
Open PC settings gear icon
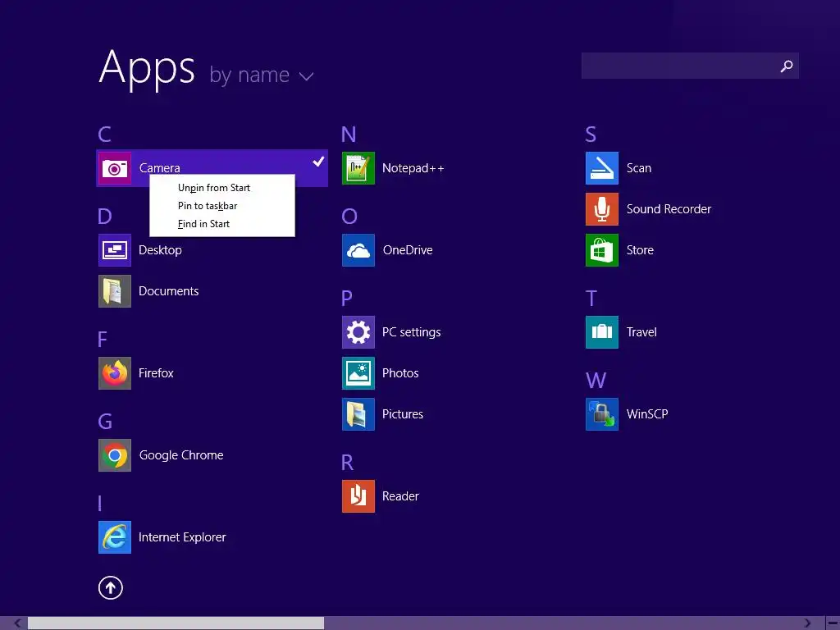tap(358, 332)
